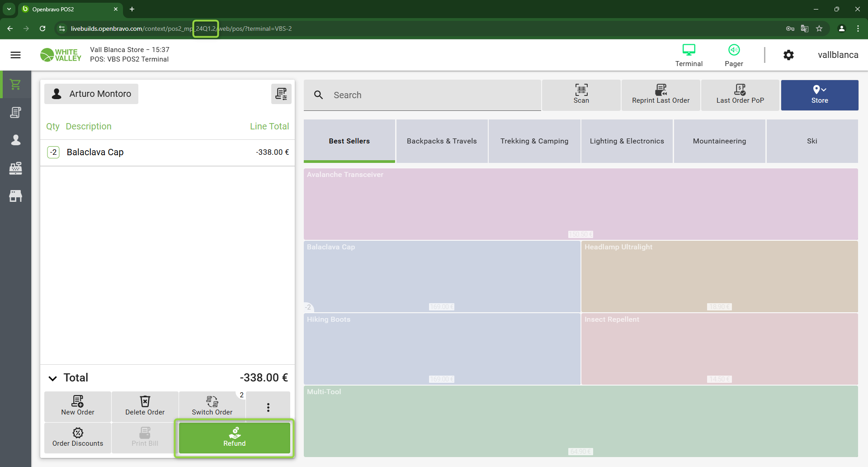Open the Pager status icon
The image size is (868, 467).
(734, 55)
